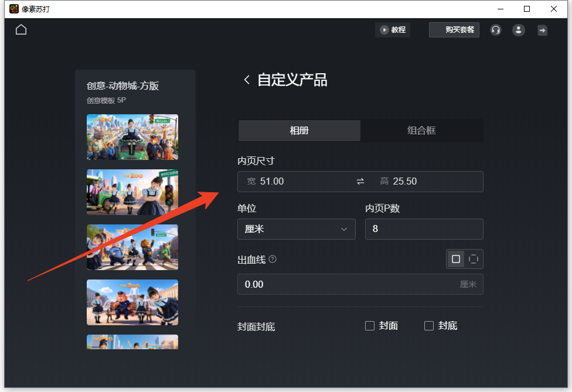Switch to the 相册 tab
Image resolution: width=572 pixels, height=392 pixels.
299,130
